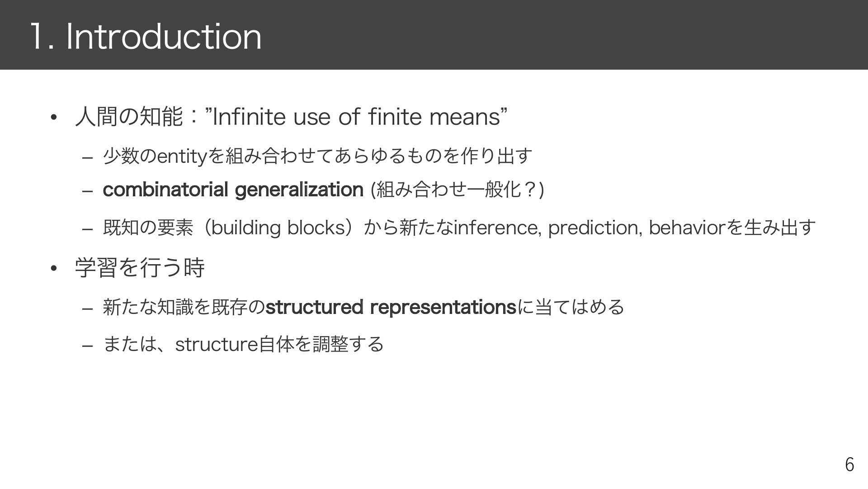
Task: Click the bullet dot before '人間の知能'
Action: click(54, 118)
